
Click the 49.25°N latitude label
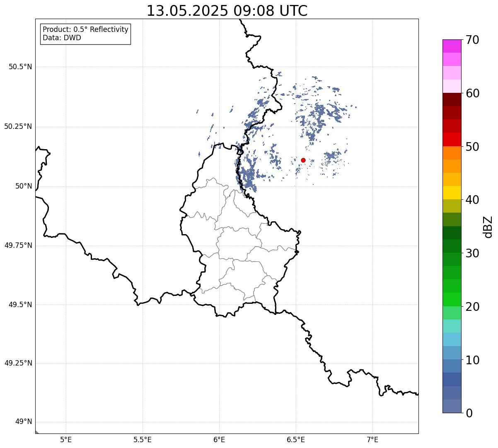pos(18,363)
